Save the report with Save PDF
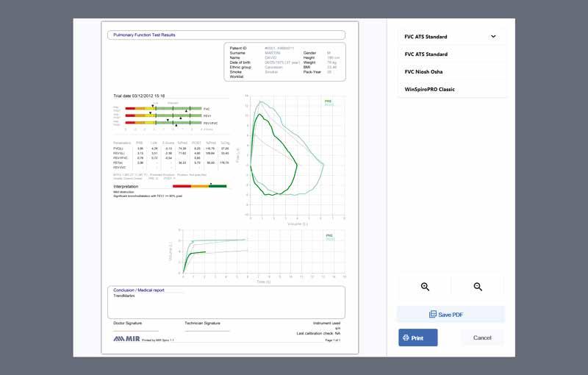 pos(451,315)
